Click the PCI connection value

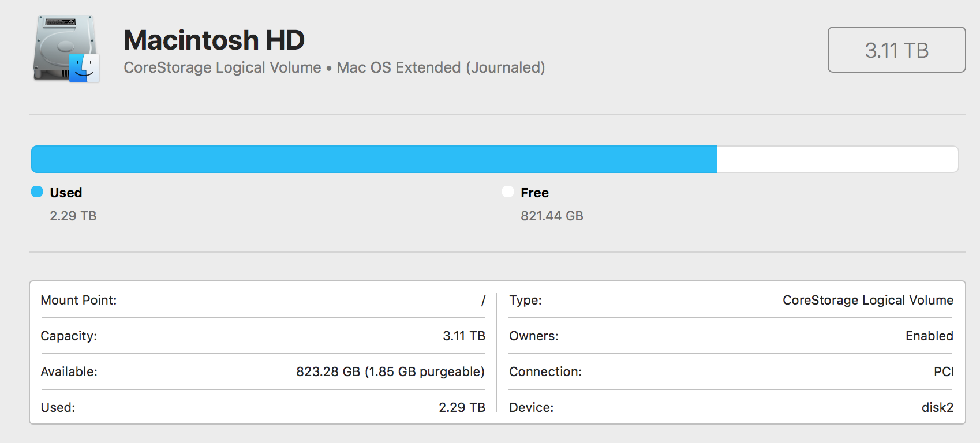pyautogui.click(x=944, y=371)
